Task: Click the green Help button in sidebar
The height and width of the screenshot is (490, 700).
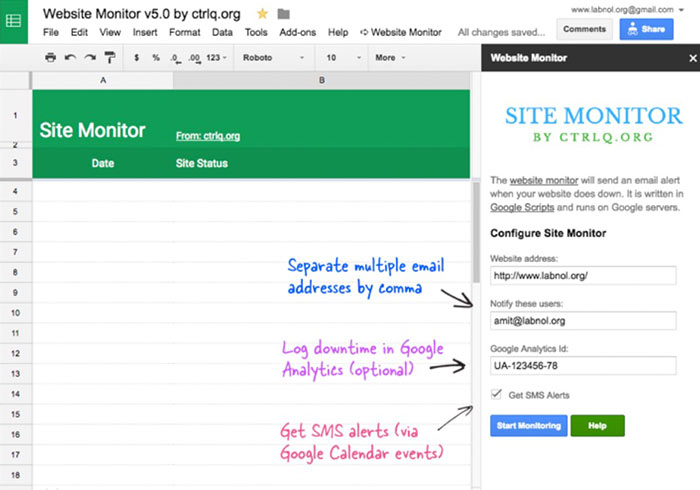Action: [x=597, y=425]
